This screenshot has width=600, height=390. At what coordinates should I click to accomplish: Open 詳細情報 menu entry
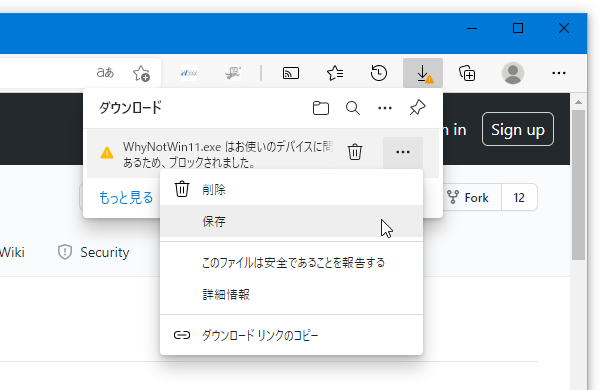[x=291, y=294]
